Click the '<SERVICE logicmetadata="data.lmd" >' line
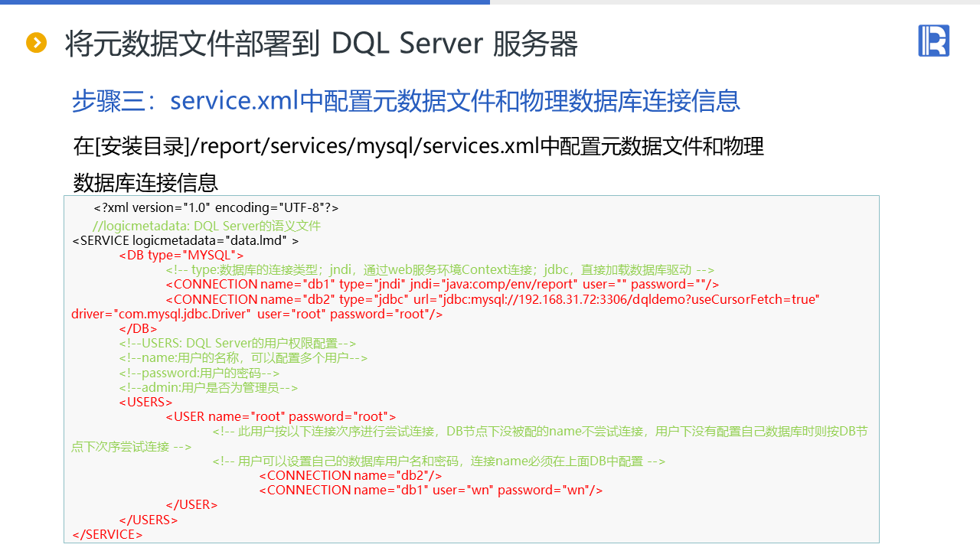The height and width of the screenshot is (551, 980). pos(185,240)
